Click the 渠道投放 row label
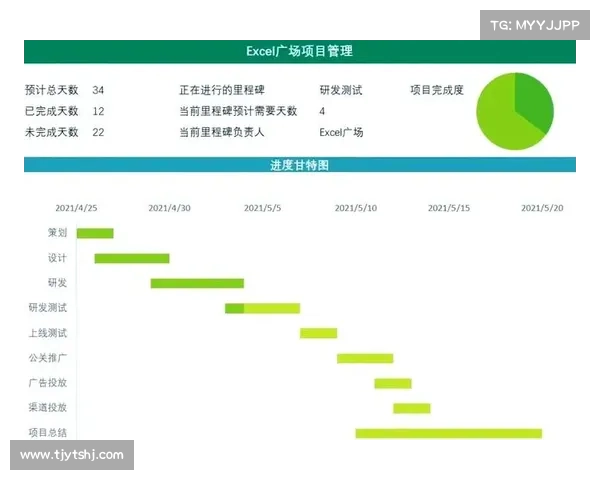The image size is (600, 480). 48,408
